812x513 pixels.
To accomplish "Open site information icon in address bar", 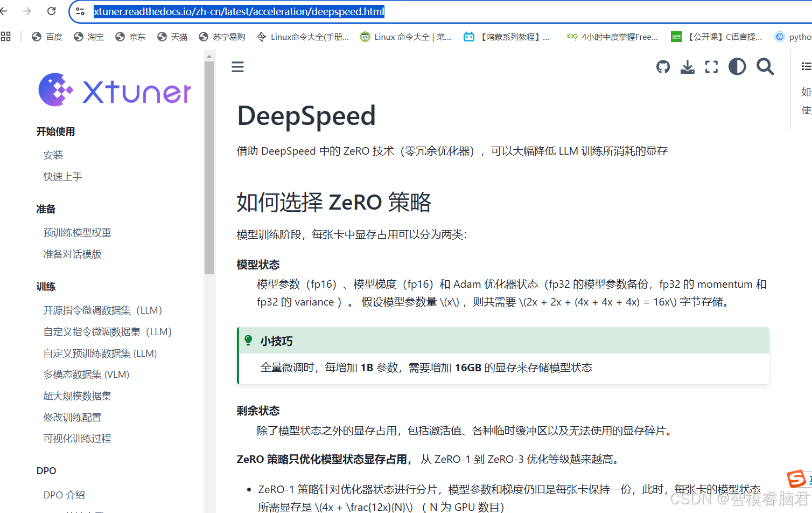I will [x=80, y=11].
